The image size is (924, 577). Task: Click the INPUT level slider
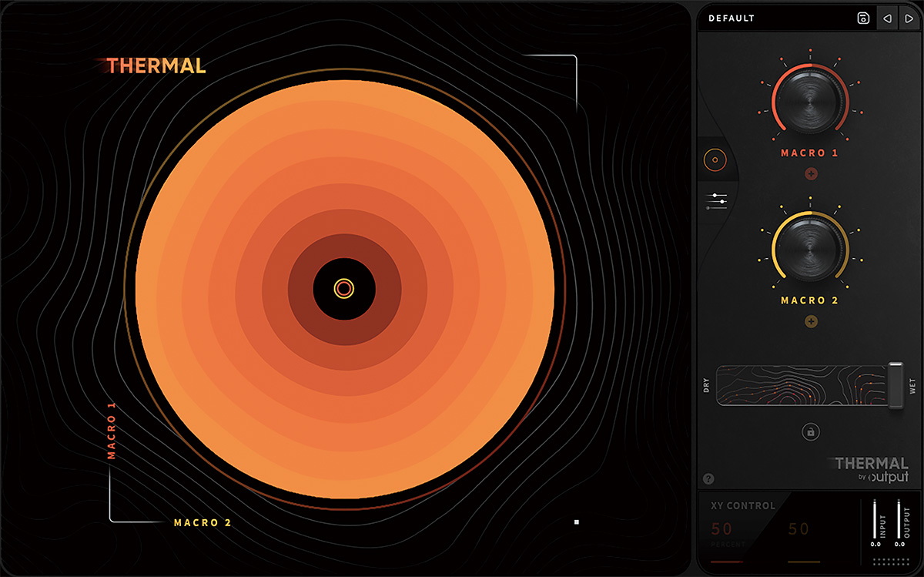pyautogui.click(x=875, y=519)
